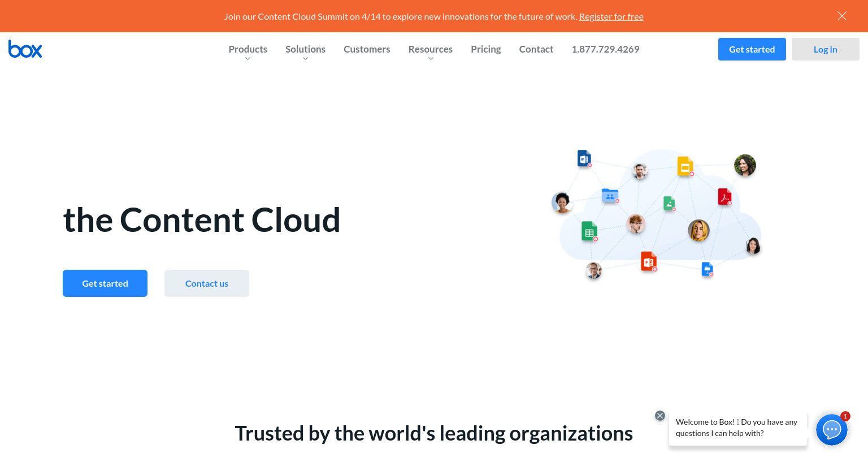Click the yellow Google Slides icon
This screenshot has width=868, height=466.
(x=685, y=166)
